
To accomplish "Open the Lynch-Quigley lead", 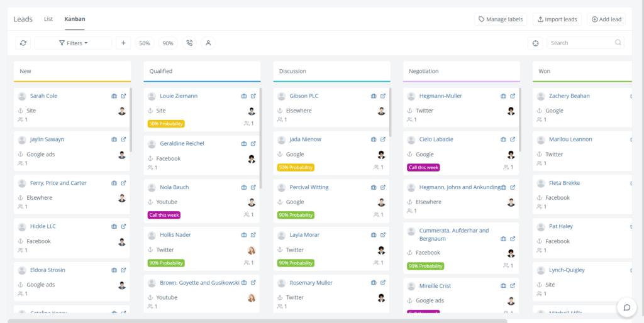I will pos(567,270).
